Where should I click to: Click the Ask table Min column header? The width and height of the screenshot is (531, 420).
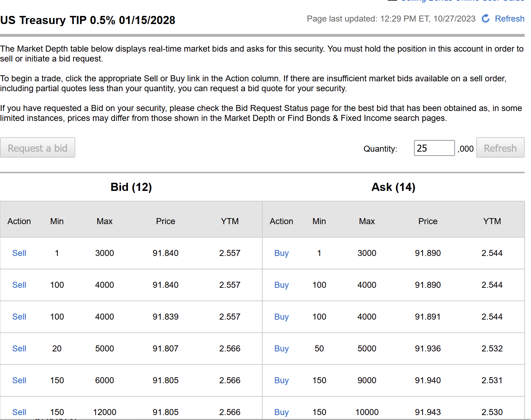tap(319, 221)
